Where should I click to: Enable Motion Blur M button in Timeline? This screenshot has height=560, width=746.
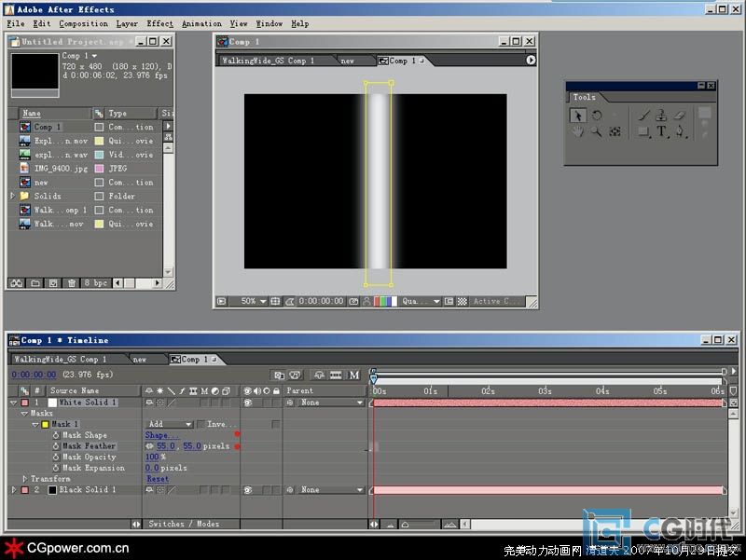(354, 376)
